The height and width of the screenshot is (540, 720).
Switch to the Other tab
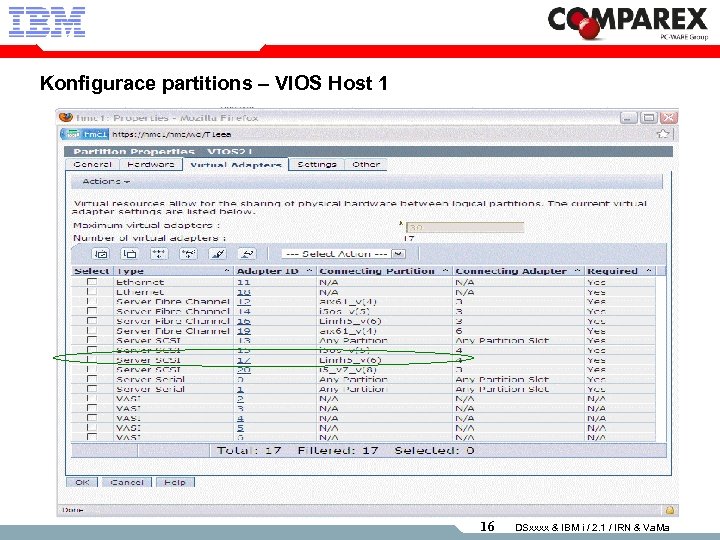[366, 164]
